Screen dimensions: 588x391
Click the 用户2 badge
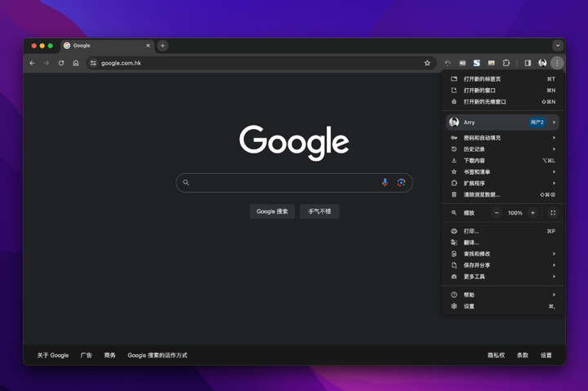coord(537,122)
